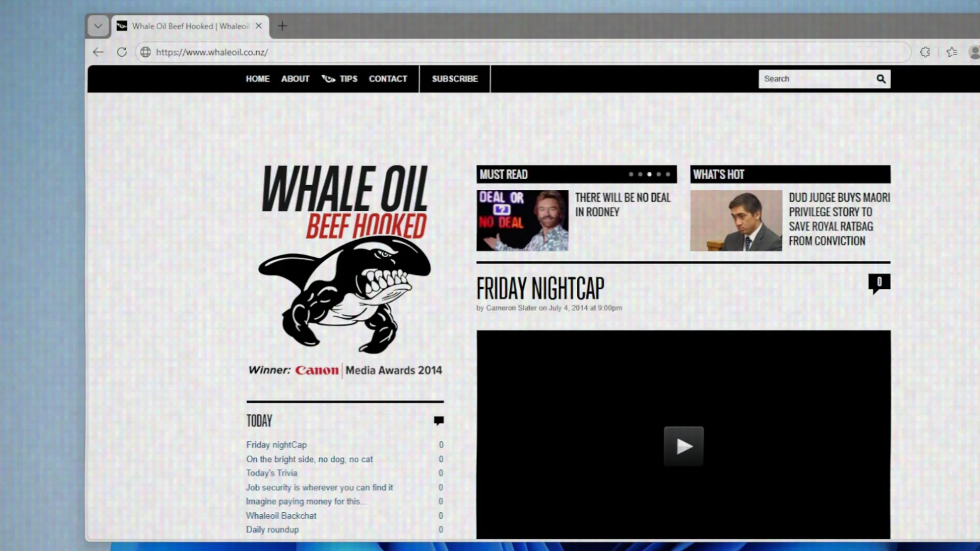
Task: Click the Today section comment icon
Action: (438, 420)
